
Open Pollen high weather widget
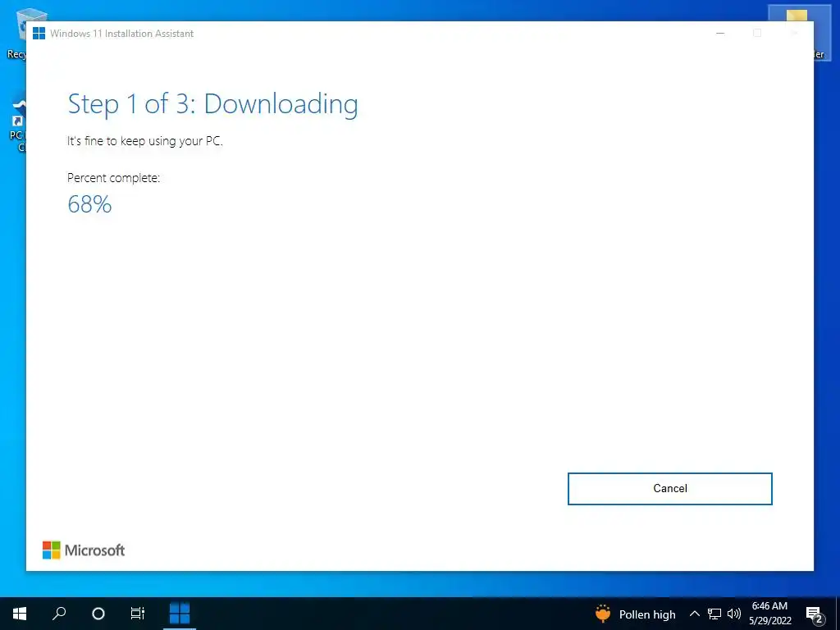coord(636,614)
